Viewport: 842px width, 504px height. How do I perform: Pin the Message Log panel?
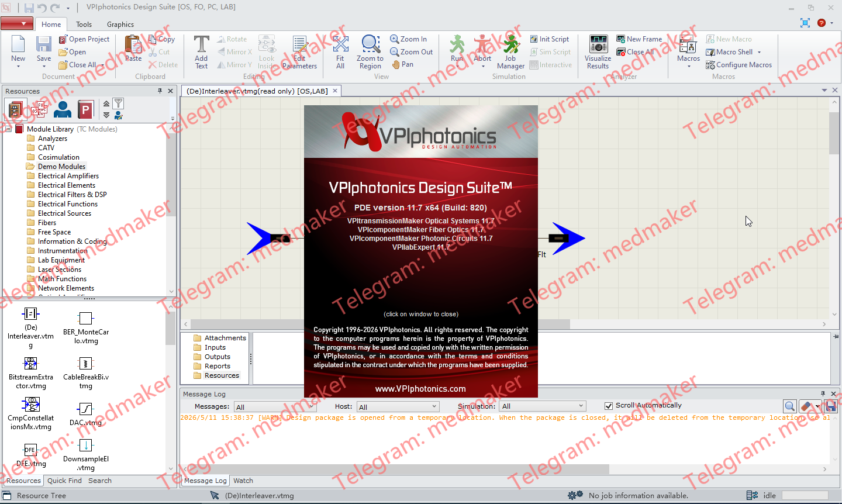(x=823, y=393)
